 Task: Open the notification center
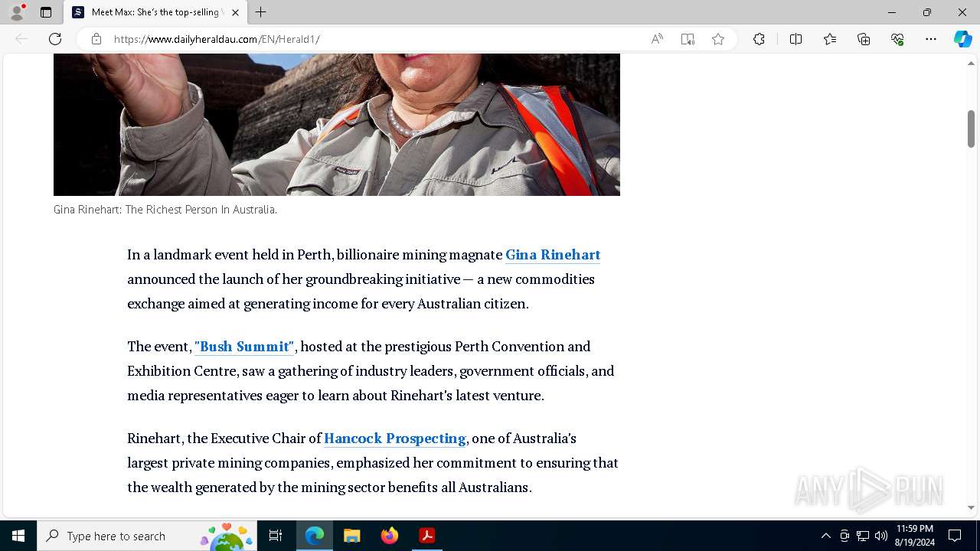click(955, 536)
